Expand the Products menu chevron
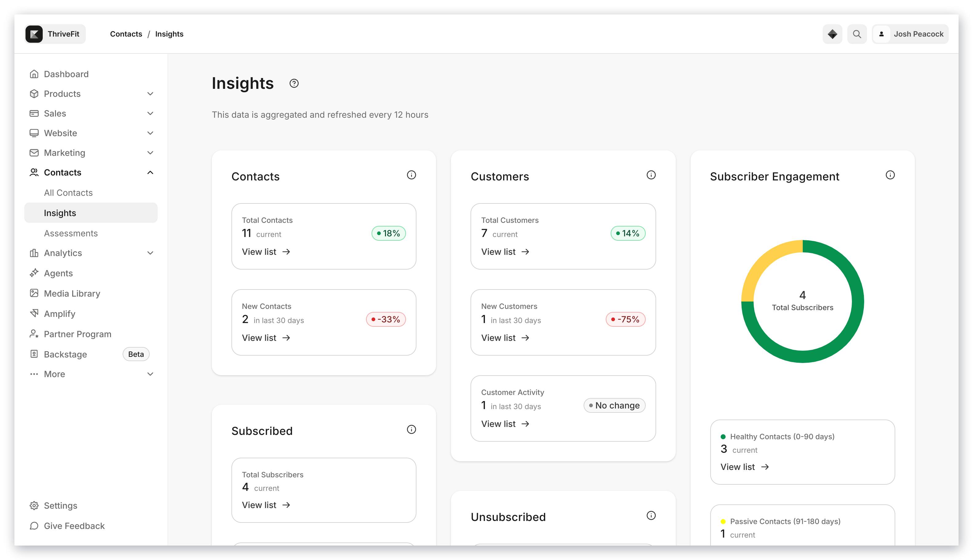The width and height of the screenshot is (973, 560). pyautogui.click(x=150, y=93)
